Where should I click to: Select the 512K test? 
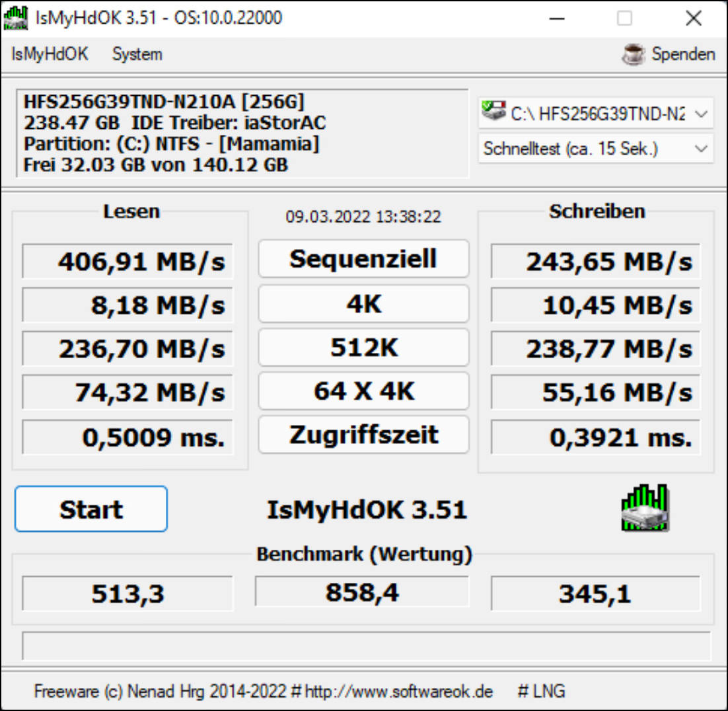(363, 347)
